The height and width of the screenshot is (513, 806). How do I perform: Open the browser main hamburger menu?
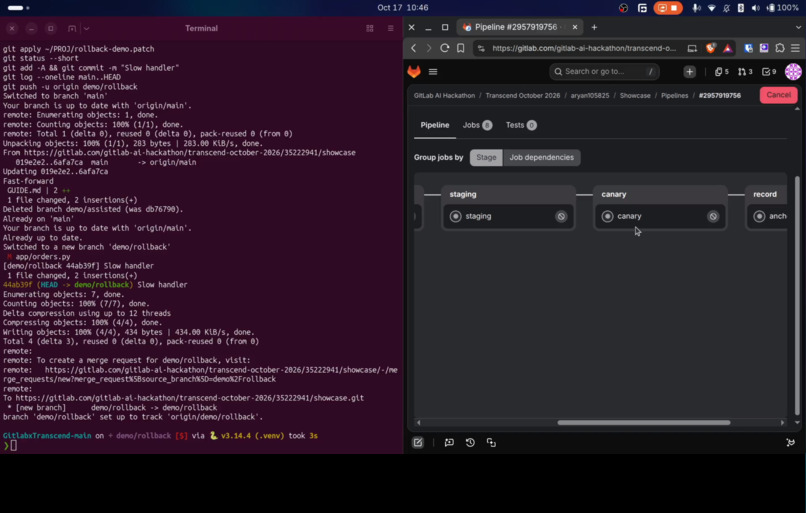coord(795,48)
